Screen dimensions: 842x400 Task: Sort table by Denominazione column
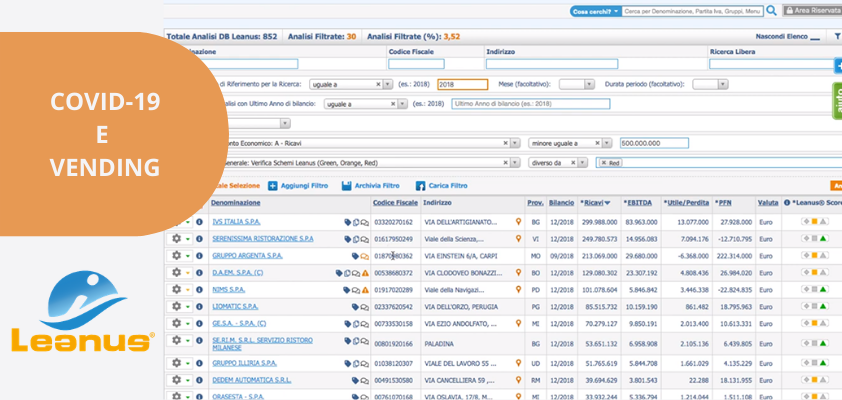[x=236, y=203]
